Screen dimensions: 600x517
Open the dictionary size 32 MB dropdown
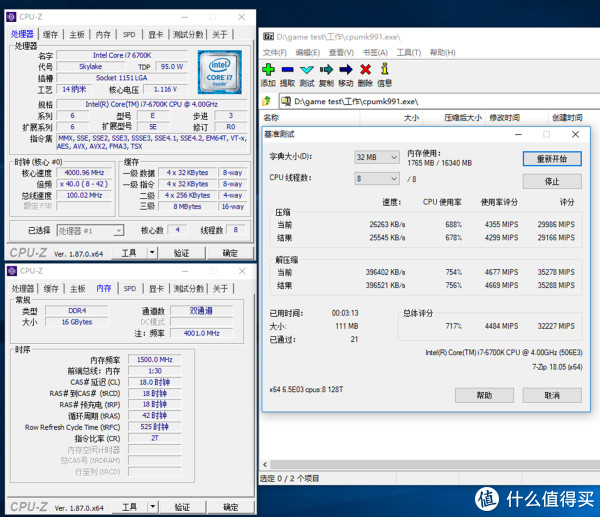[x=377, y=157]
